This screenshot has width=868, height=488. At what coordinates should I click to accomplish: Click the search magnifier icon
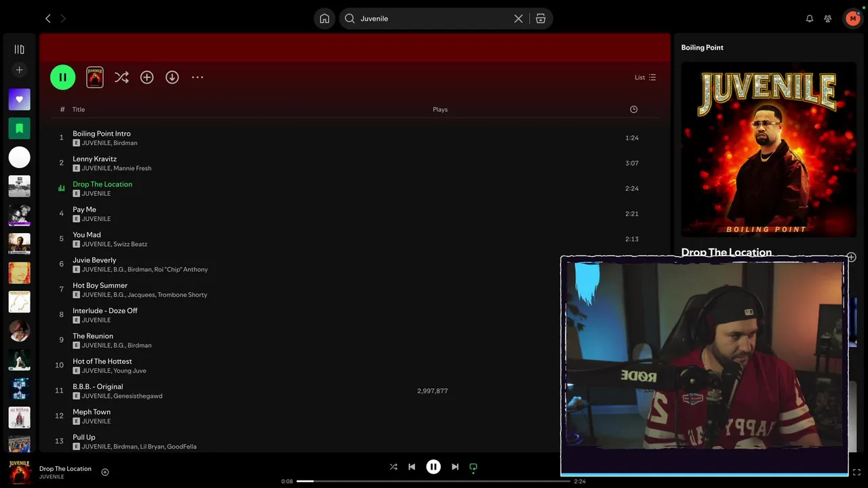click(x=350, y=18)
